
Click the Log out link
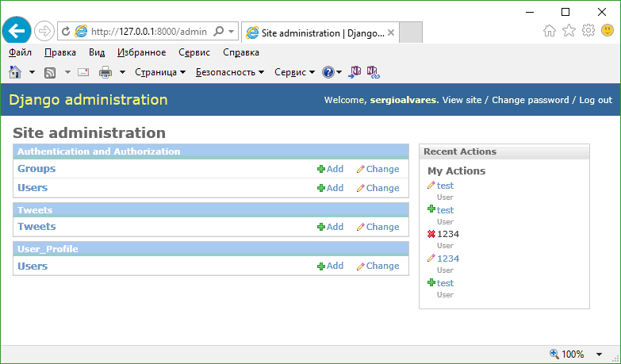(596, 100)
